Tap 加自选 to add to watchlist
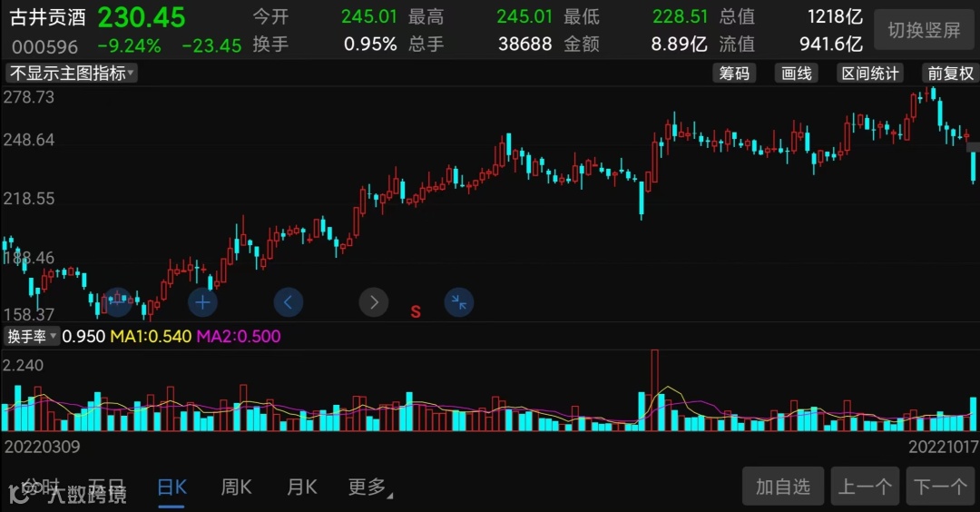Viewport: 980px width, 512px height. click(x=782, y=486)
